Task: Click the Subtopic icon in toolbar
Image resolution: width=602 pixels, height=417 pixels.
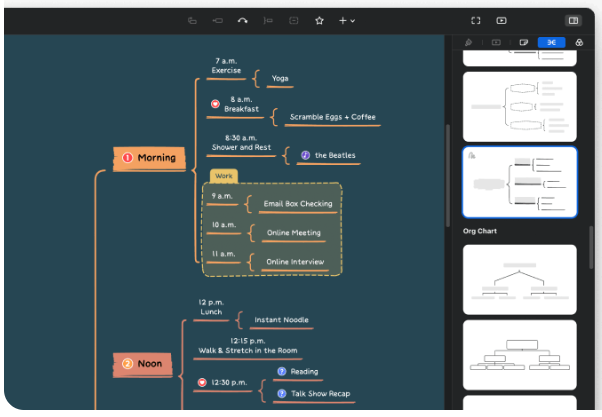Action: coord(217,20)
